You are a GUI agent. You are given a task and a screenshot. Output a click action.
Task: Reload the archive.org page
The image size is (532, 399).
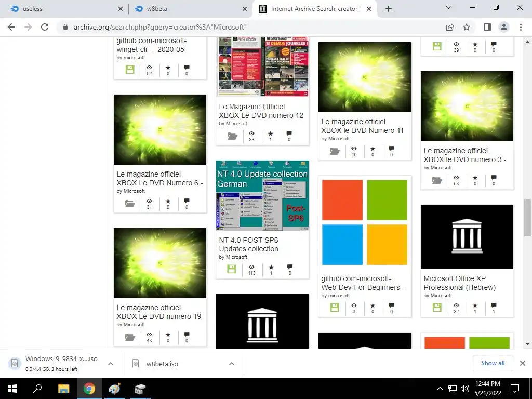coord(45,27)
